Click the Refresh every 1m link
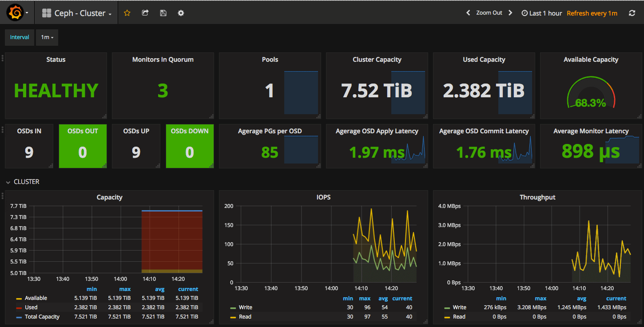This screenshot has width=644, height=327. coord(592,13)
